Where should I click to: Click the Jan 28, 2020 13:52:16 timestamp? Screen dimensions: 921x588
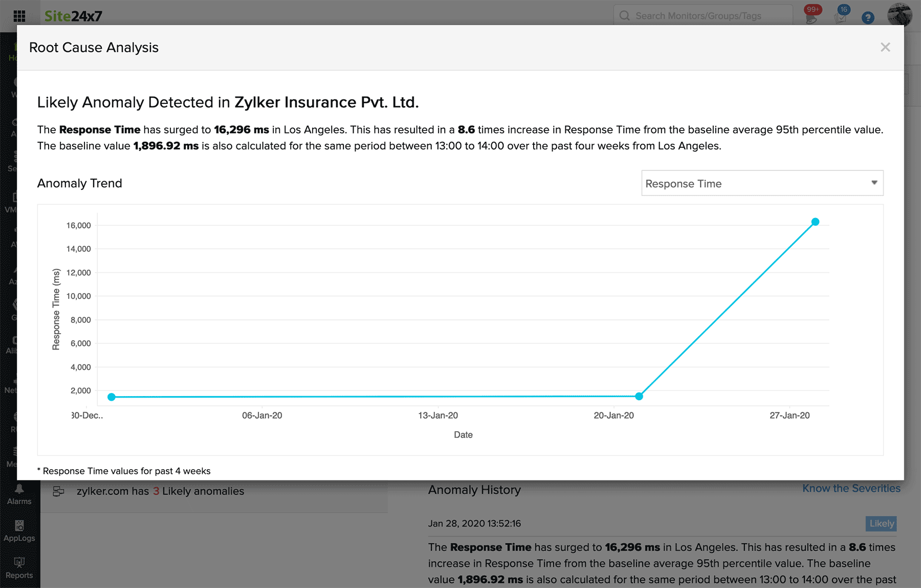474,524
